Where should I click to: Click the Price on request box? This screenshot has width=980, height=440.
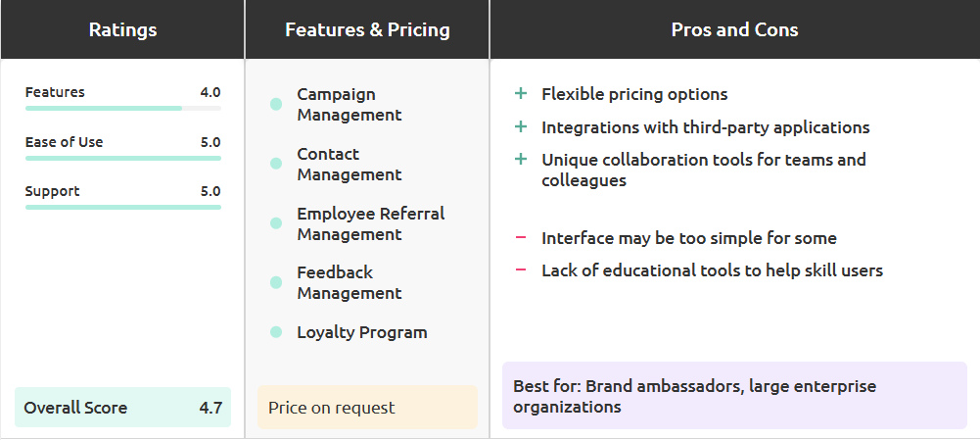367,408
